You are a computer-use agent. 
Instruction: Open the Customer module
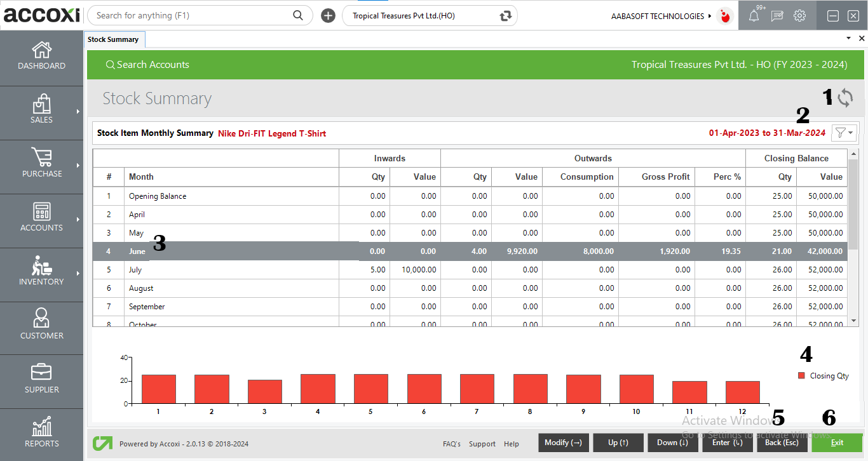pos(41,327)
